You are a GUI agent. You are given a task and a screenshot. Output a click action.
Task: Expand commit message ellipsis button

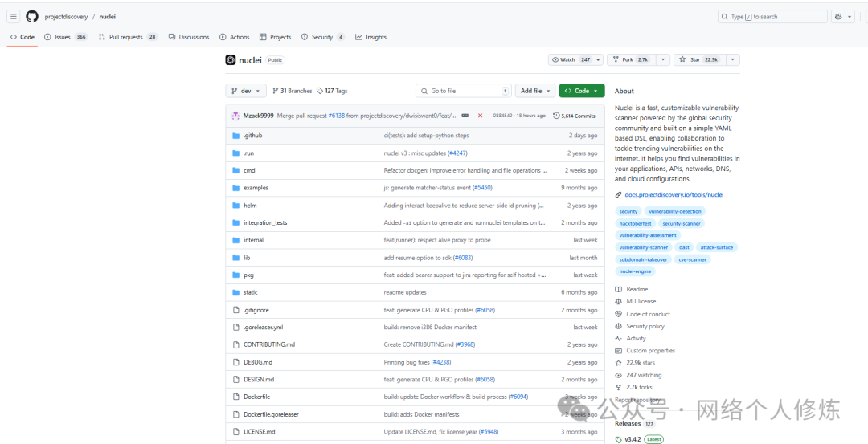click(x=465, y=116)
